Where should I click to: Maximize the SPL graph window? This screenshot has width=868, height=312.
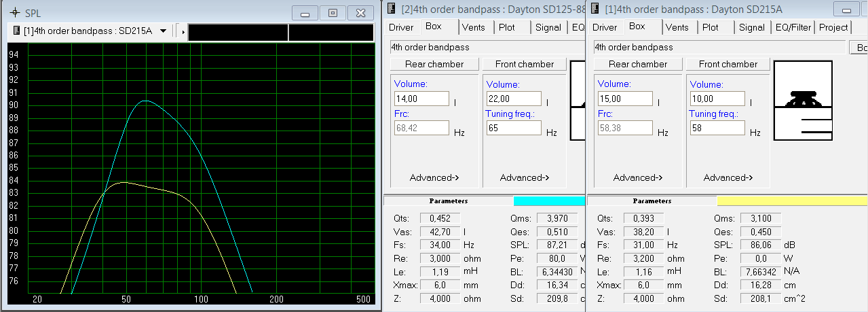[333, 13]
